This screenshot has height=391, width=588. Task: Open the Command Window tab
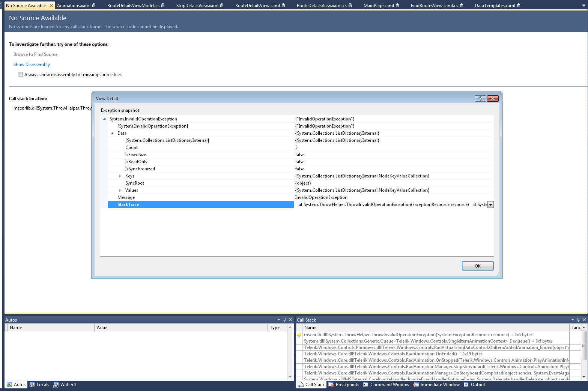coord(386,385)
